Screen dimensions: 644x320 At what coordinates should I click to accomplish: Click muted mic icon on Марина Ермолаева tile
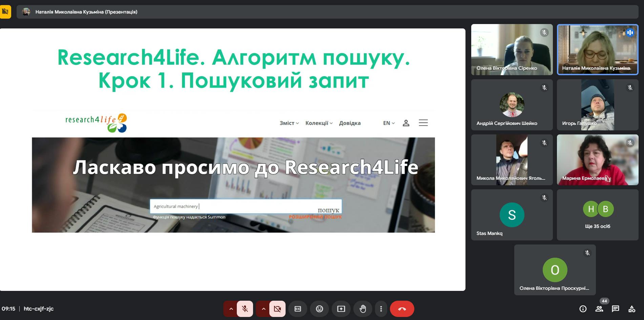click(x=630, y=143)
